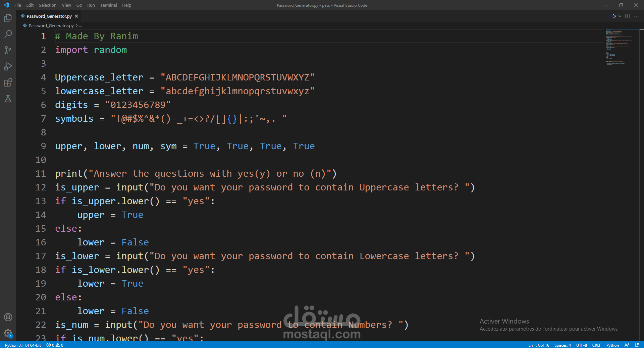The image size is (644, 348).
Task: Expand breadcrumb ellipsis symbol list
Action: [80, 25]
